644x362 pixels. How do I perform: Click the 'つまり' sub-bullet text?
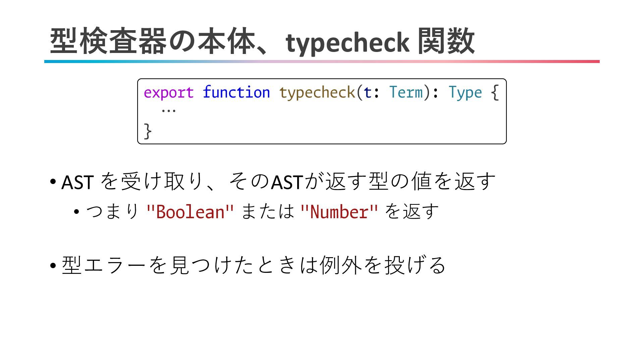pyautogui.click(x=112, y=212)
